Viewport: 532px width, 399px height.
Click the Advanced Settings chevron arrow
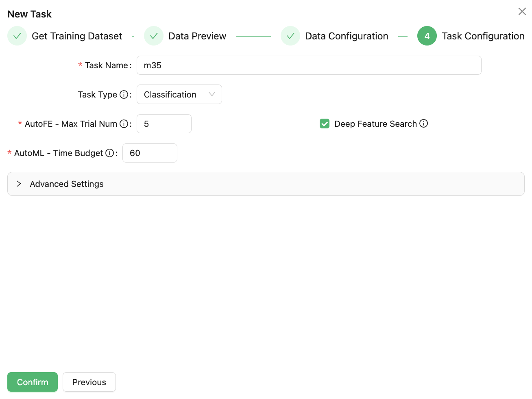19,184
